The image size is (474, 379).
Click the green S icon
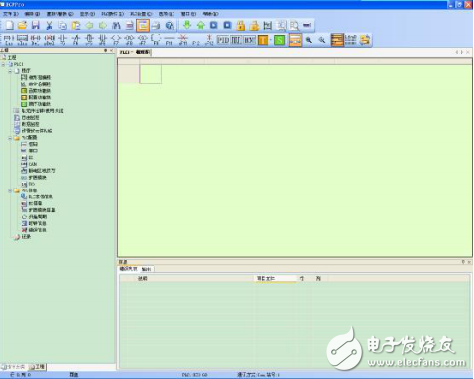pos(279,40)
